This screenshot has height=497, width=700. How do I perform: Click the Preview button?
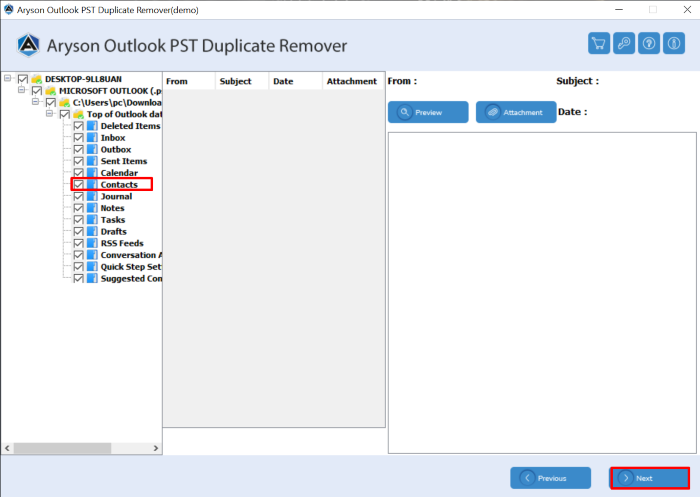[x=428, y=112]
